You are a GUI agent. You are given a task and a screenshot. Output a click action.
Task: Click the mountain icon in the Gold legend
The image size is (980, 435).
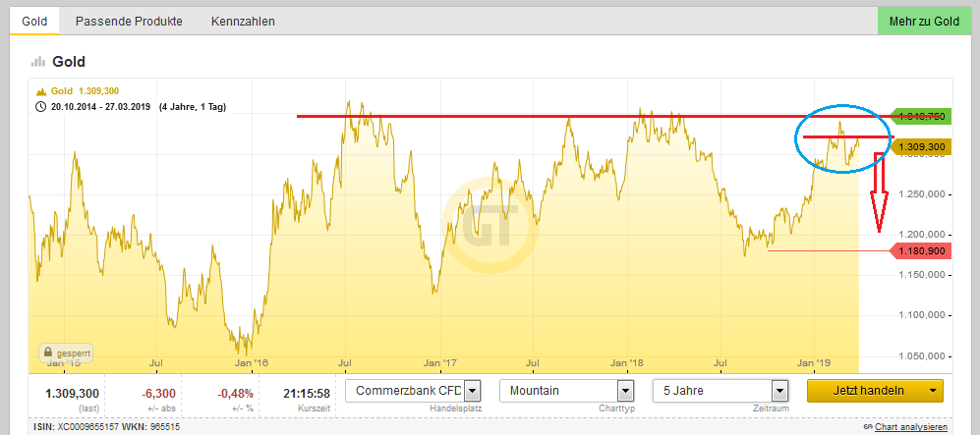point(42,91)
